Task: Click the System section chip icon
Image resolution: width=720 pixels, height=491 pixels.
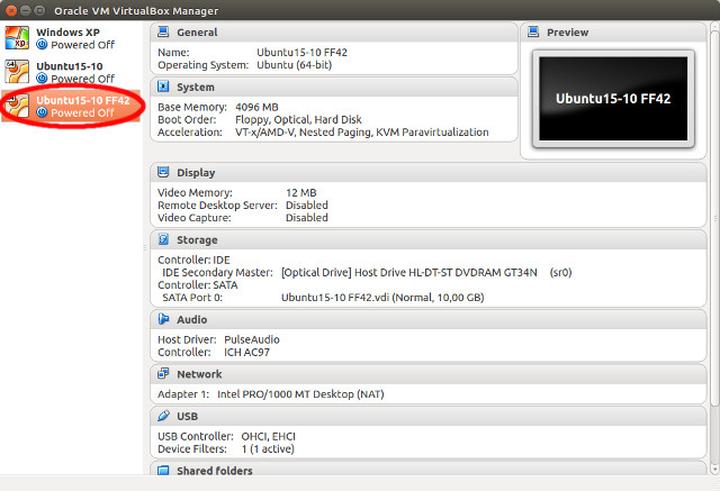Action: [x=163, y=86]
